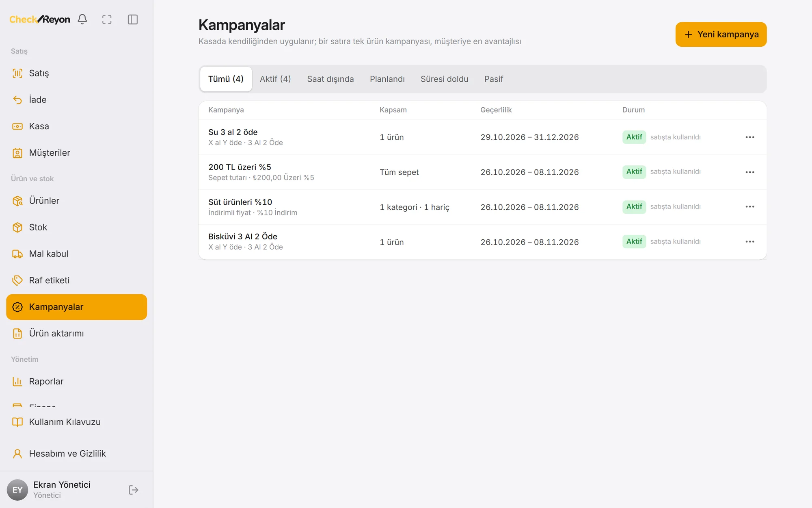Switch to the Süresi doldu tab
The image size is (812, 508).
[444, 79]
